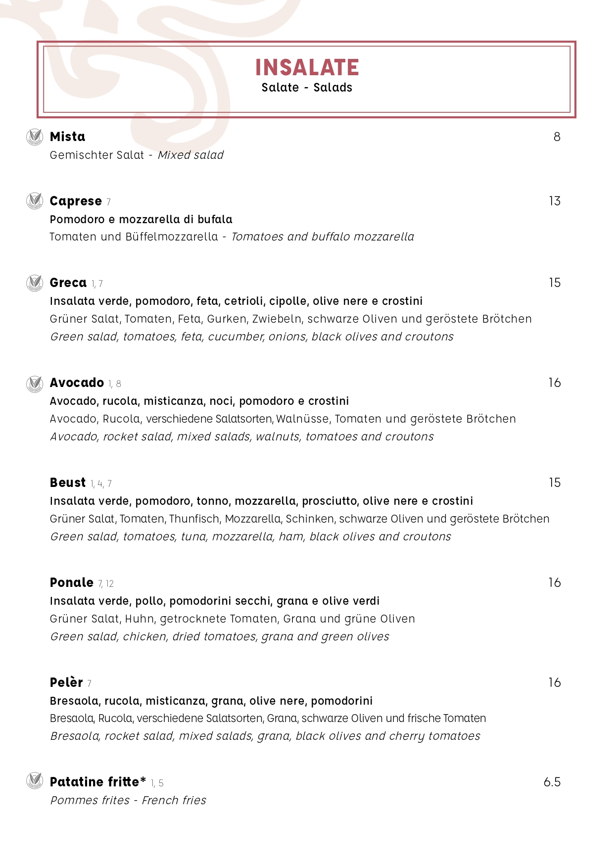The height and width of the screenshot is (868, 614).
Task: Click allergen numbers next to Beust
Action: tap(101, 484)
